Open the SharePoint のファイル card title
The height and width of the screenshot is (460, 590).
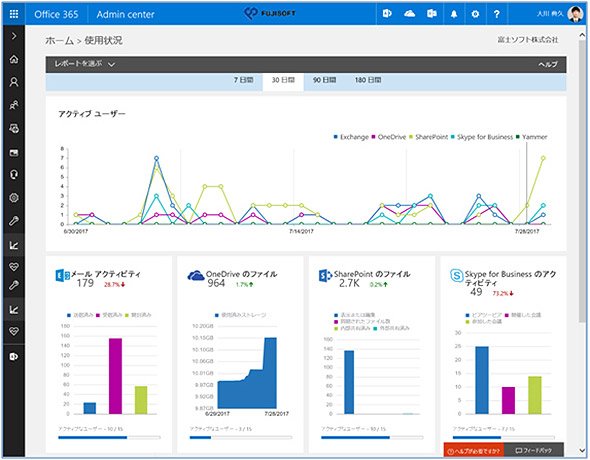(x=372, y=274)
